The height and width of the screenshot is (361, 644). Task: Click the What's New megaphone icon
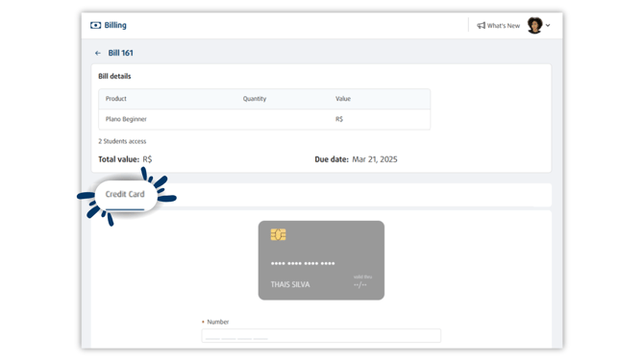click(481, 25)
